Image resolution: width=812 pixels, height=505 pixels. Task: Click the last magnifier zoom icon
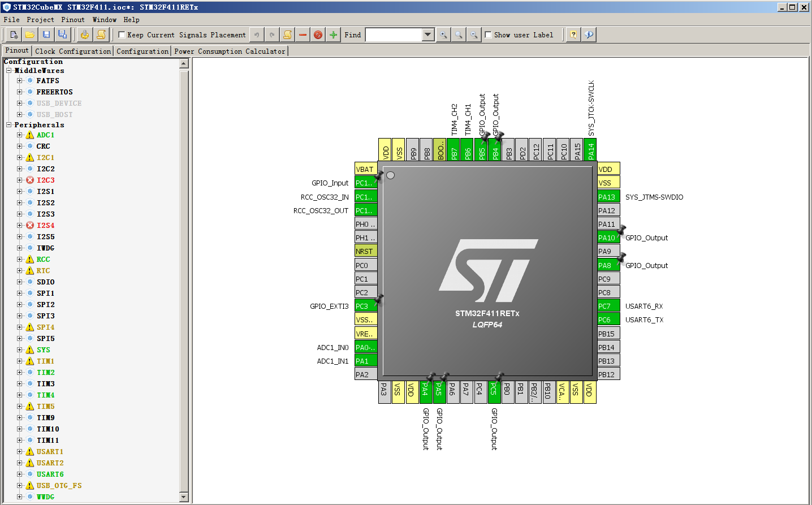(x=474, y=34)
